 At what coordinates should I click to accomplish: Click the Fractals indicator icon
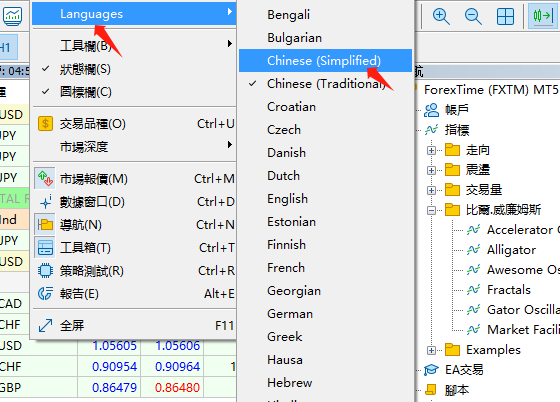click(474, 290)
